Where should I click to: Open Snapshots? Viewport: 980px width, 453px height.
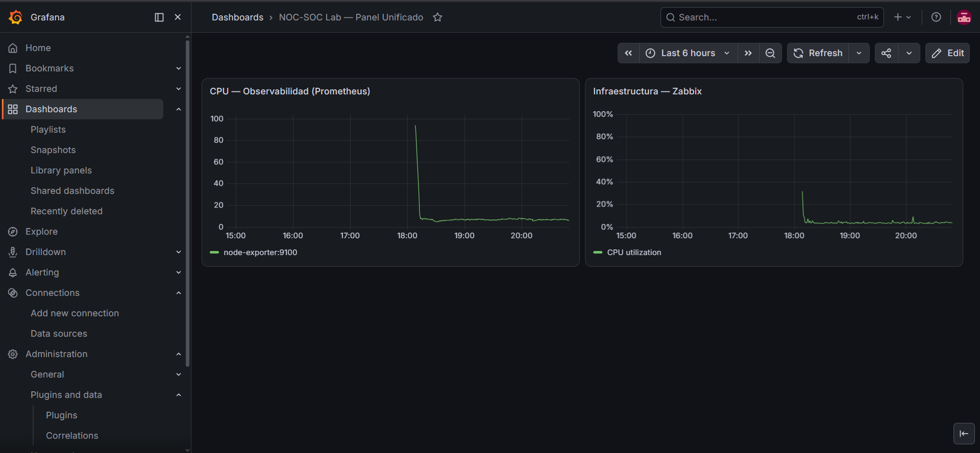(x=53, y=150)
